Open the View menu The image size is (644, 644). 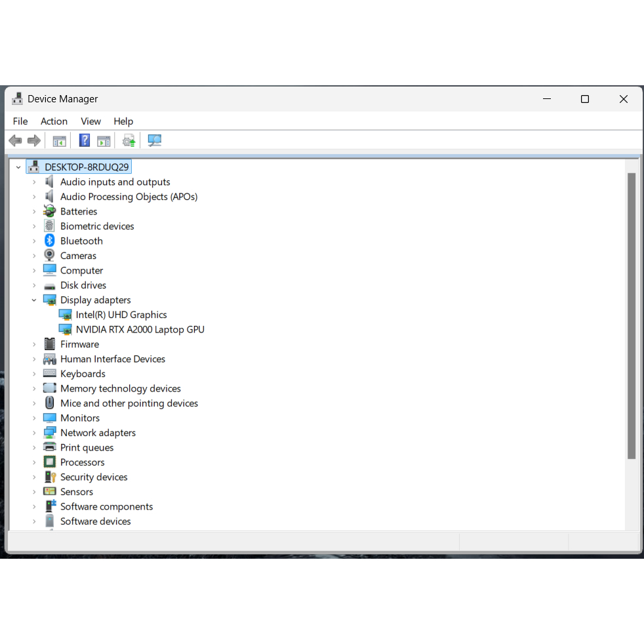[91, 121]
